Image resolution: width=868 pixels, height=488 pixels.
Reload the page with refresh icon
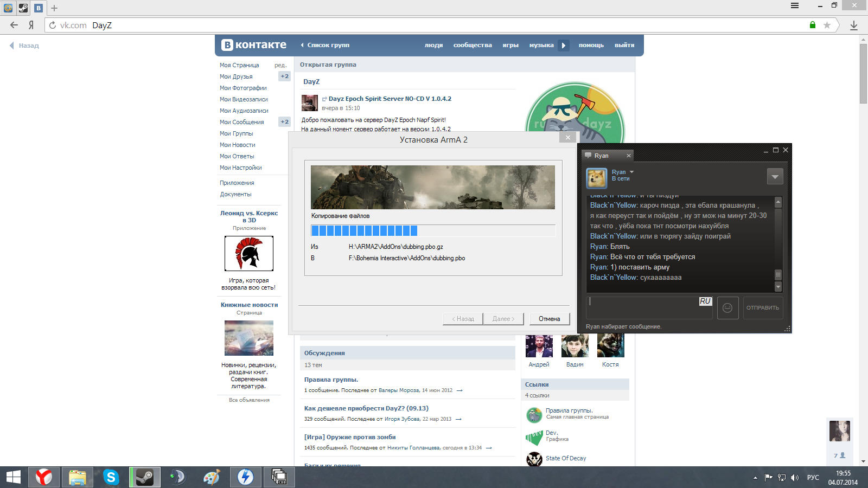point(53,25)
